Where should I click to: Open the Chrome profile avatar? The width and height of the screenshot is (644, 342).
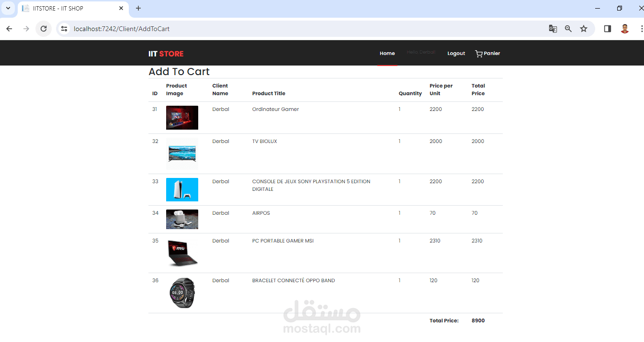pyautogui.click(x=625, y=29)
